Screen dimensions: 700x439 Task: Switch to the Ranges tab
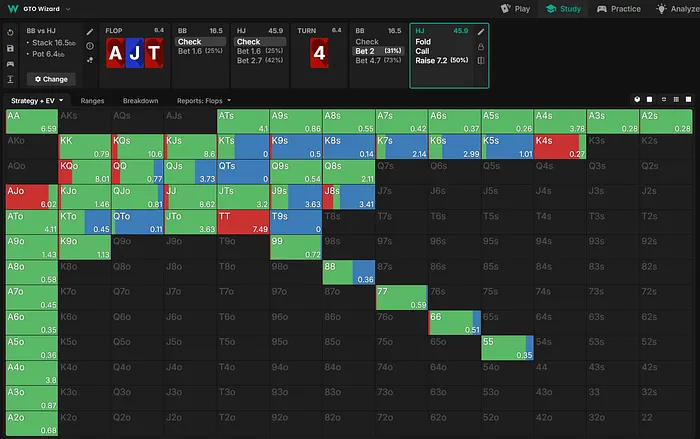[92, 101]
